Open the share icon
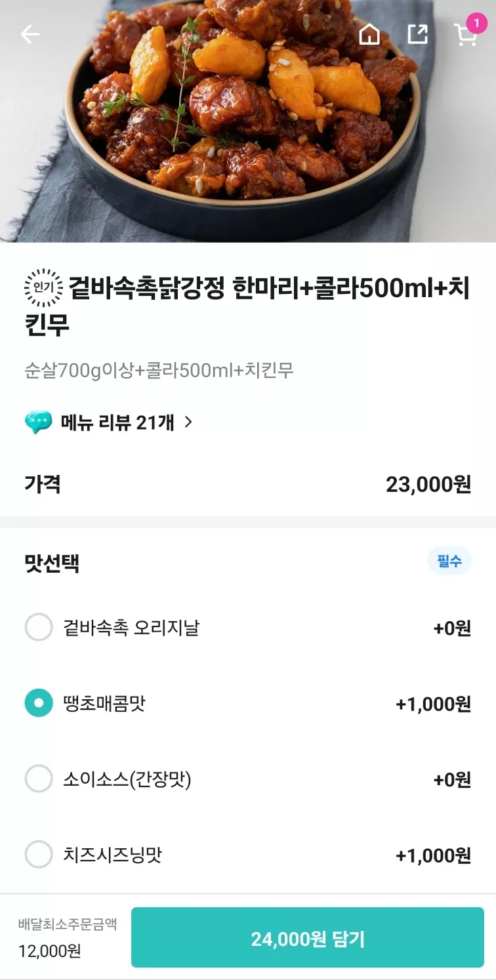 (x=418, y=34)
